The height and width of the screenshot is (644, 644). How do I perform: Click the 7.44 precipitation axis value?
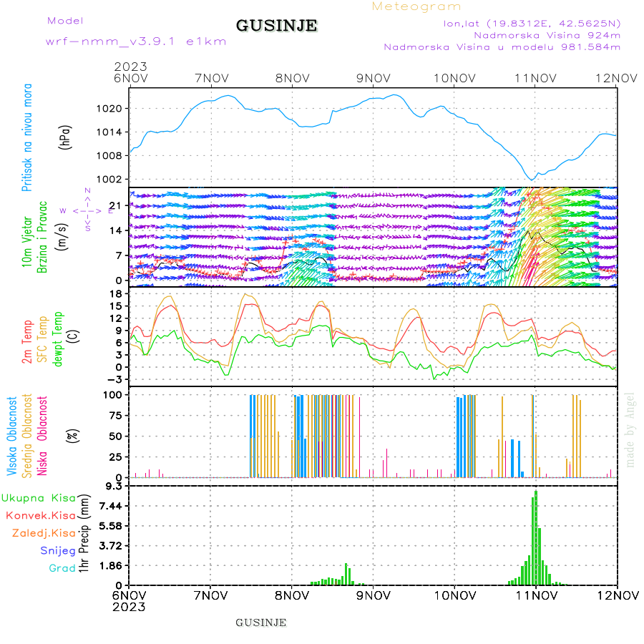111,506
